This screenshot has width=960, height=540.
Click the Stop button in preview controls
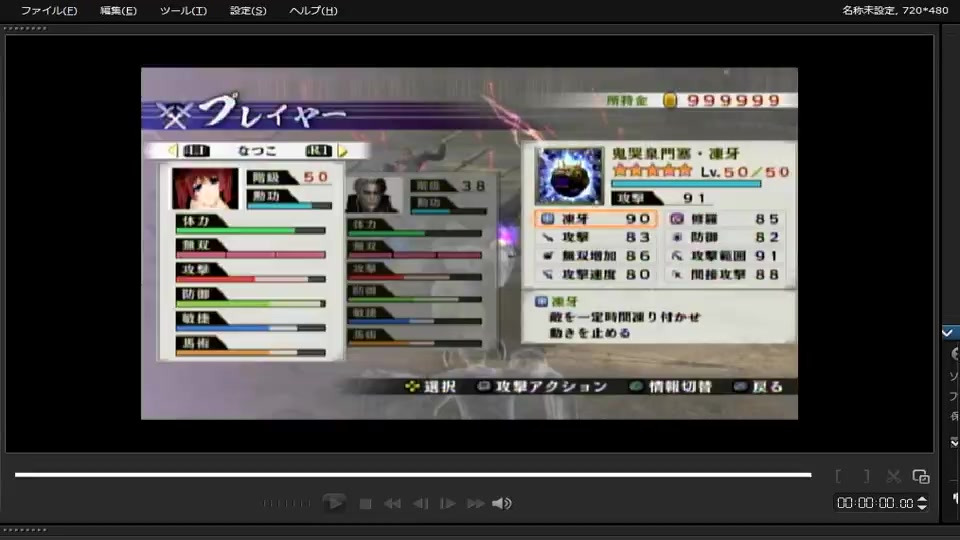(x=366, y=504)
